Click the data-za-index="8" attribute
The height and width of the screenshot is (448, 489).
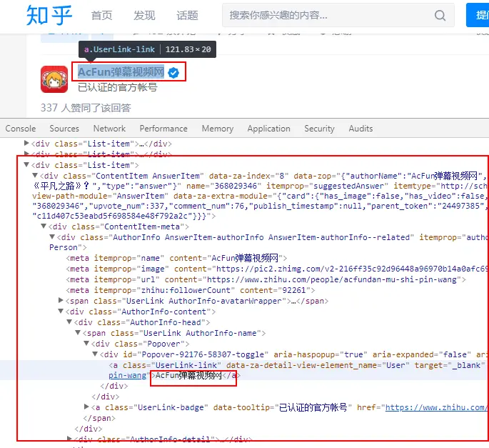coord(248,176)
